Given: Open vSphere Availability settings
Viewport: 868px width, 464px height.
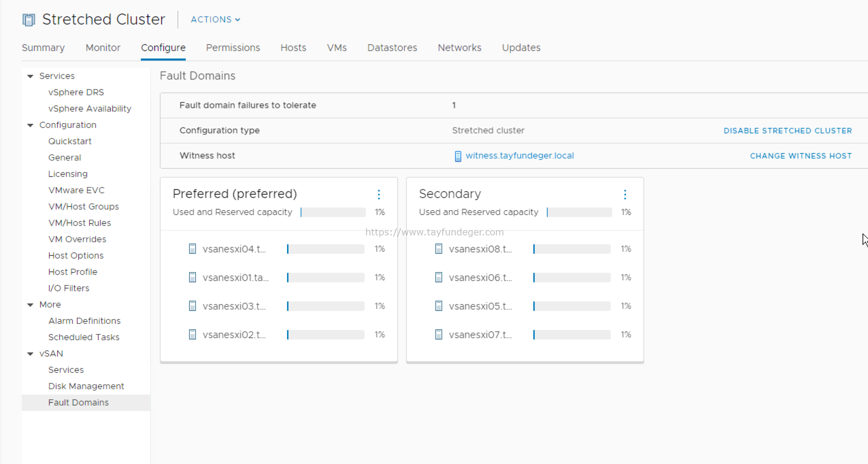Looking at the screenshot, I should coord(90,109).
